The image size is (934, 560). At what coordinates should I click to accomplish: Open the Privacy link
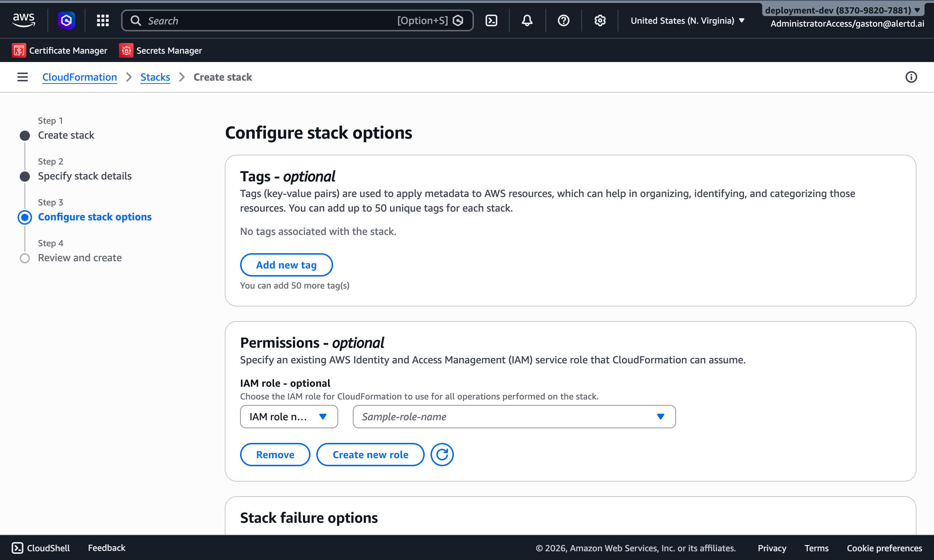(x=772, y=548)
